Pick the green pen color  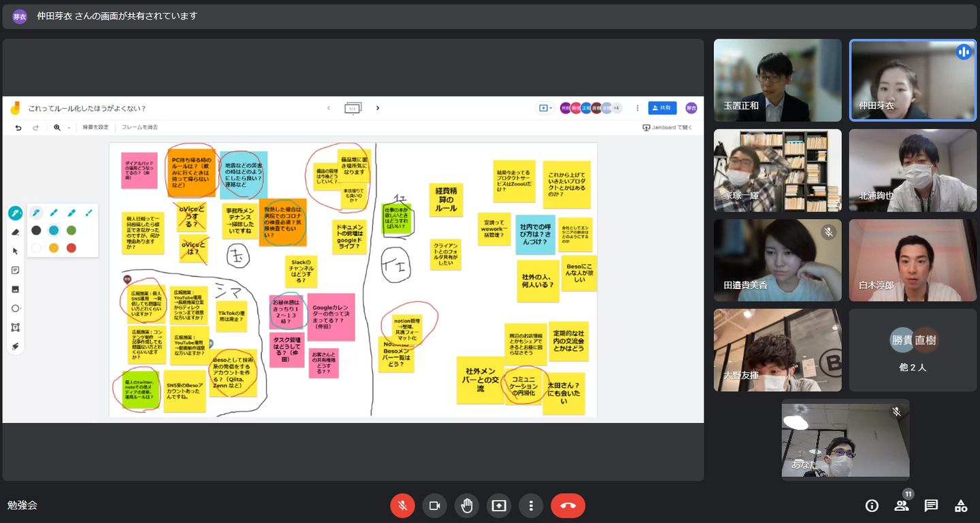click(x=71, y=231)
